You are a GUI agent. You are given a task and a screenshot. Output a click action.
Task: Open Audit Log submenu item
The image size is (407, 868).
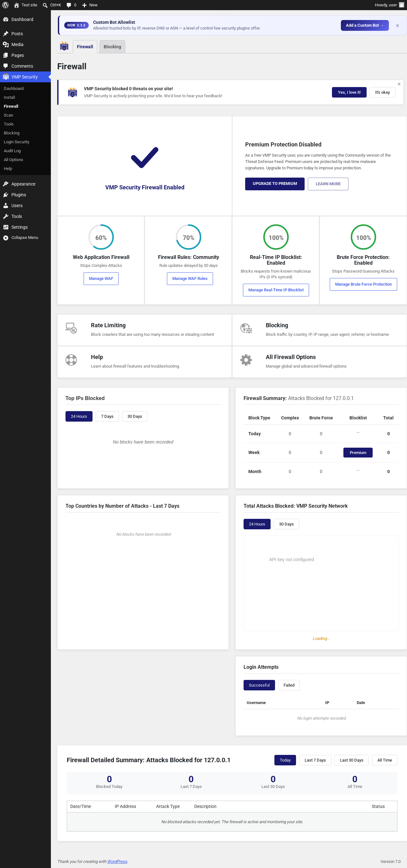coord(12,151)
